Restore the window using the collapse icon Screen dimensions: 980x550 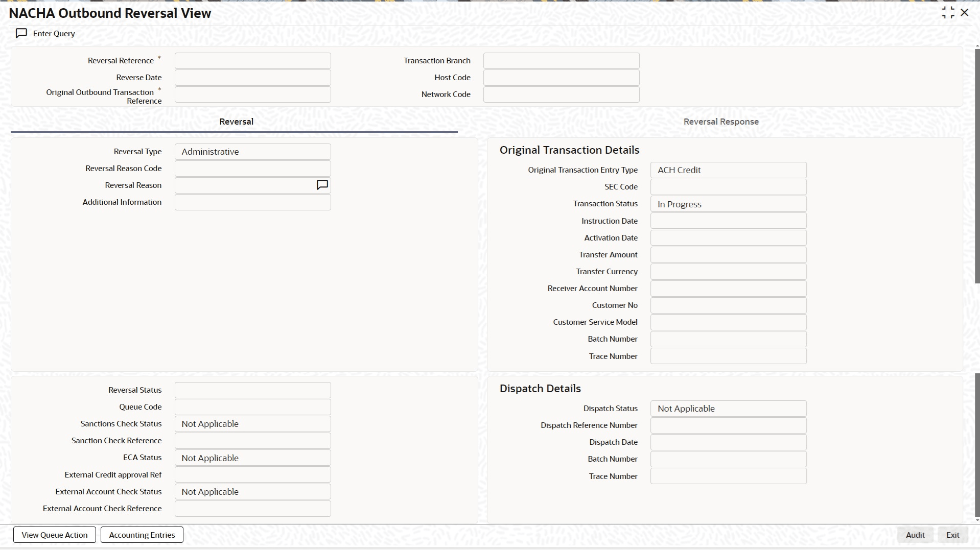948,12
